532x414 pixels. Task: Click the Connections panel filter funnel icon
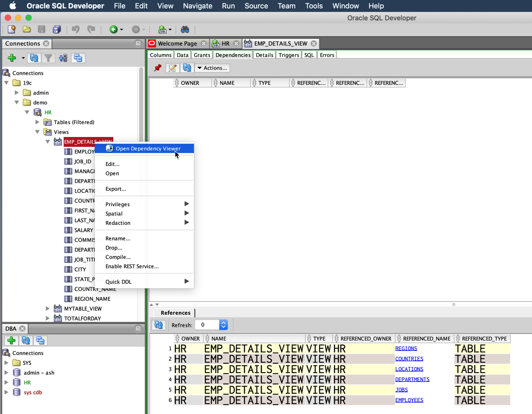(x=49, y=58)
